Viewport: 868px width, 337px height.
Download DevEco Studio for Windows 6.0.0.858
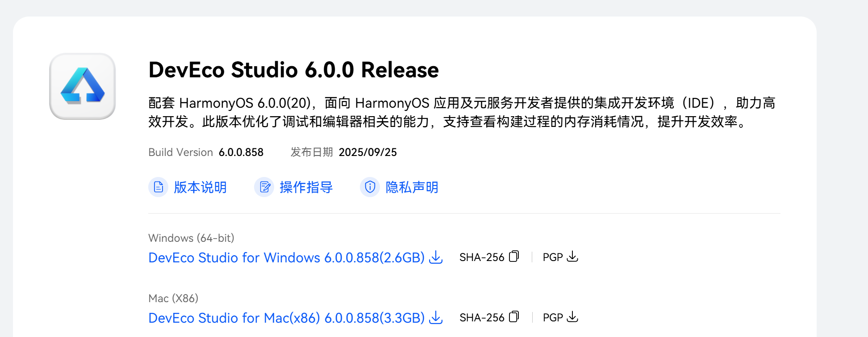[x=286, y=258]
